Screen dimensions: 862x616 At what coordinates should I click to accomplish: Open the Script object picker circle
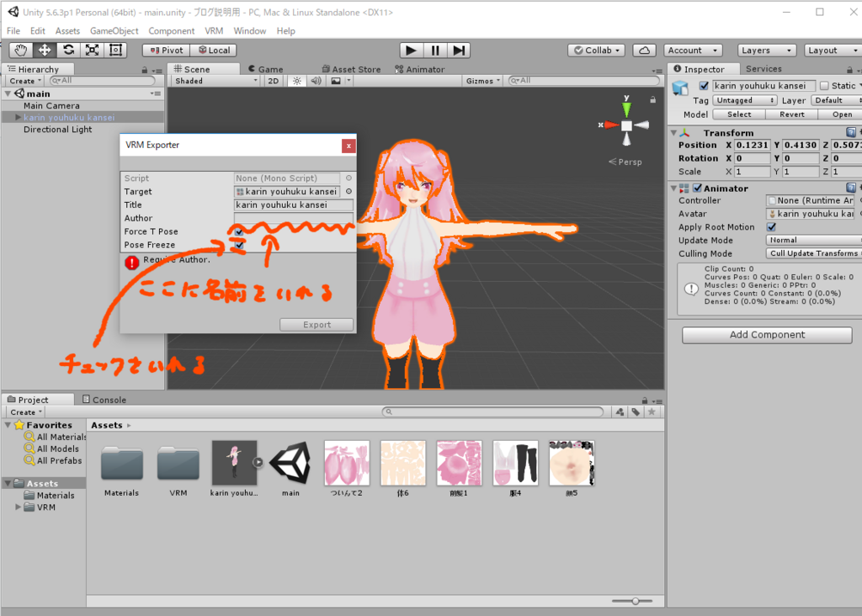[349, 178]
